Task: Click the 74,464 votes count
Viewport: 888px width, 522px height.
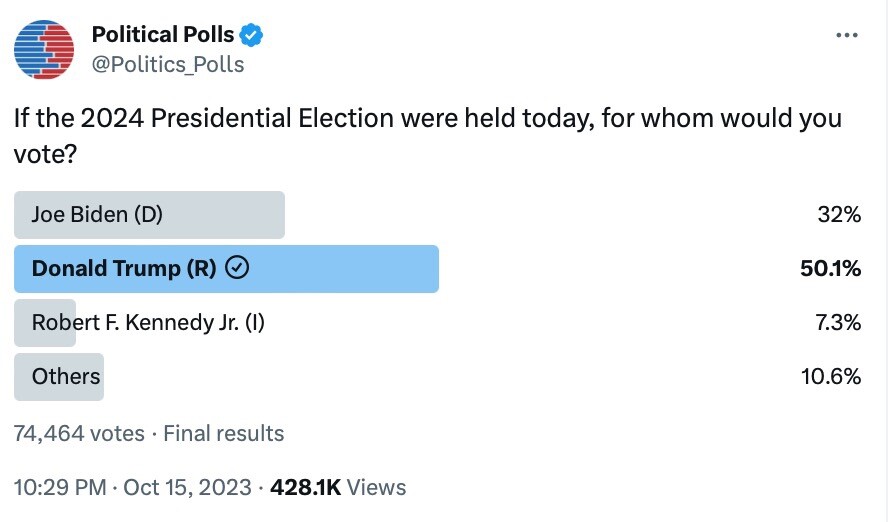Action: (x=79, y=434)
